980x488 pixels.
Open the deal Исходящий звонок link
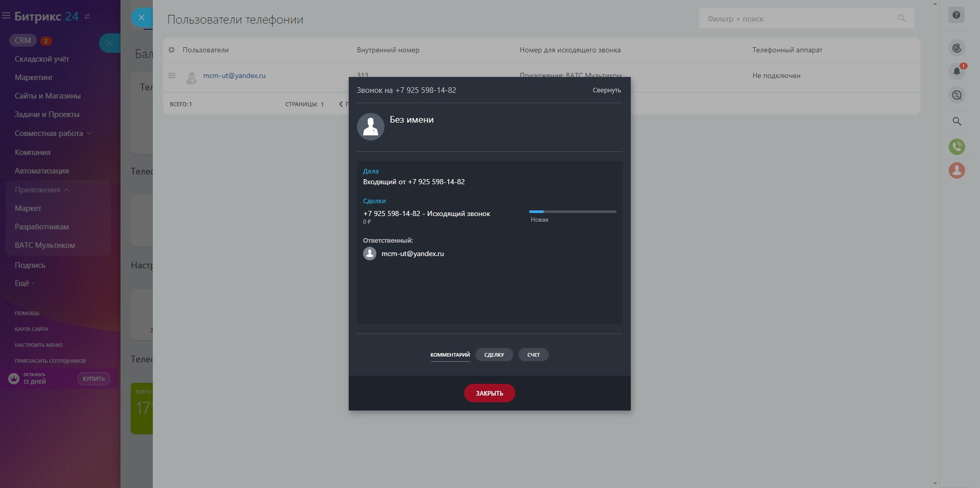pyautogui.click(x=427, y=213)
